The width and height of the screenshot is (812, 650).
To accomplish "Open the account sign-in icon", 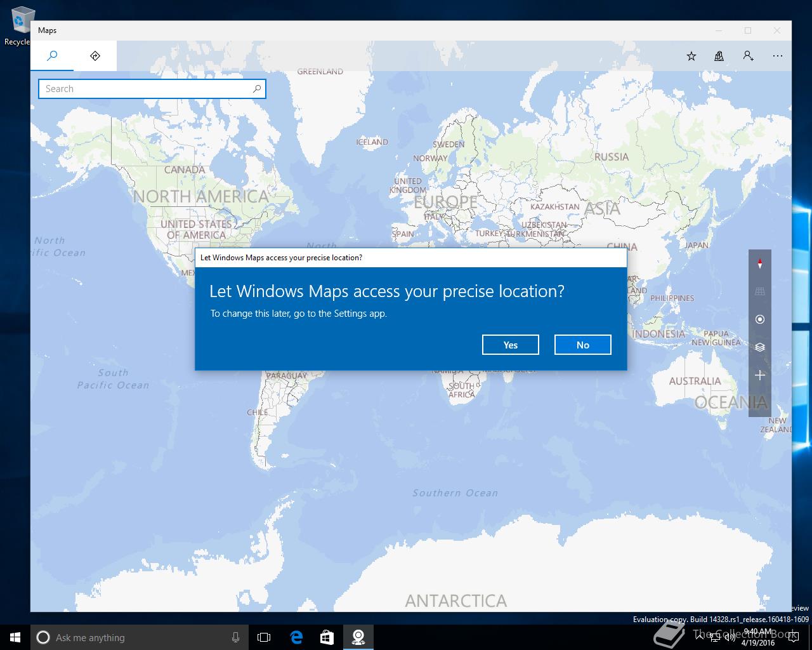I will [749, 56].
